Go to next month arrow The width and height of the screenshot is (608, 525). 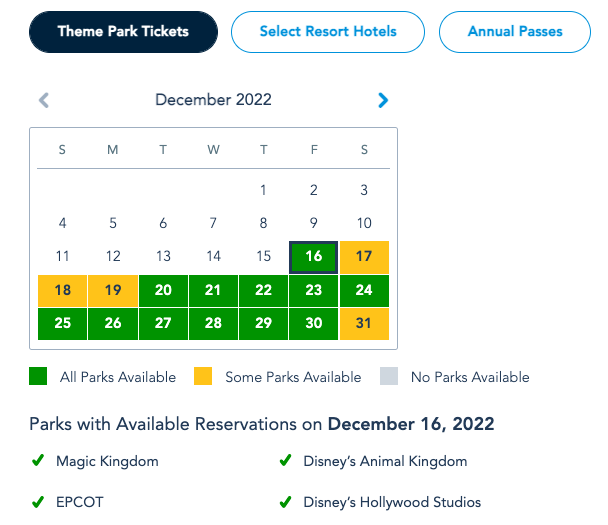[x=383, y=100]
